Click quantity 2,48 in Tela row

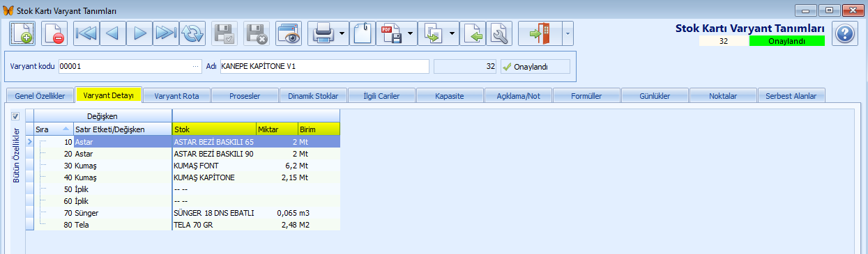[277, 225]
